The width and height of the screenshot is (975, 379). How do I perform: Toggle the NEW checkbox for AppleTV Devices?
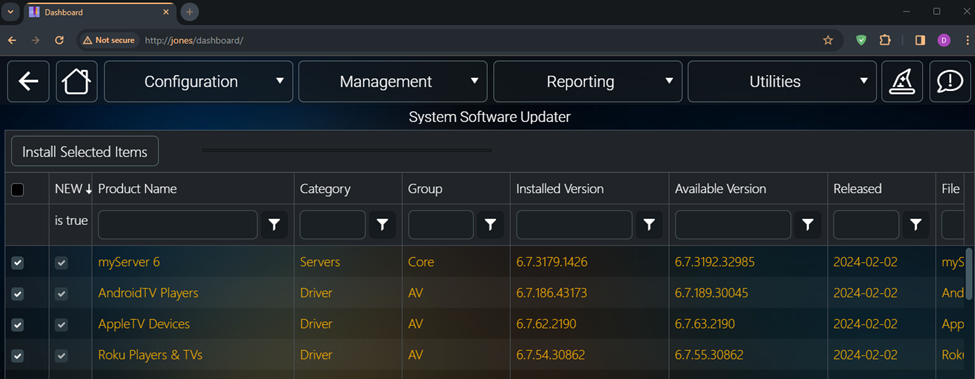61,324
